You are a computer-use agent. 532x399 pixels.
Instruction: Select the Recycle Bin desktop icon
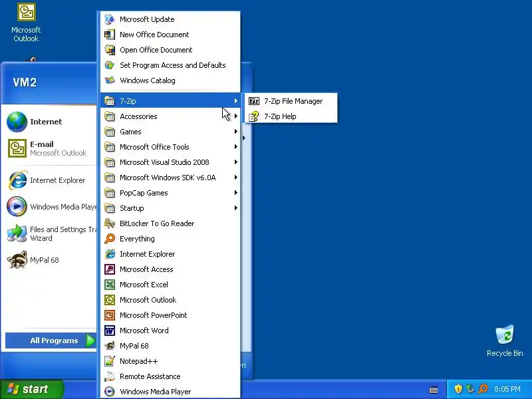point(505,340)
